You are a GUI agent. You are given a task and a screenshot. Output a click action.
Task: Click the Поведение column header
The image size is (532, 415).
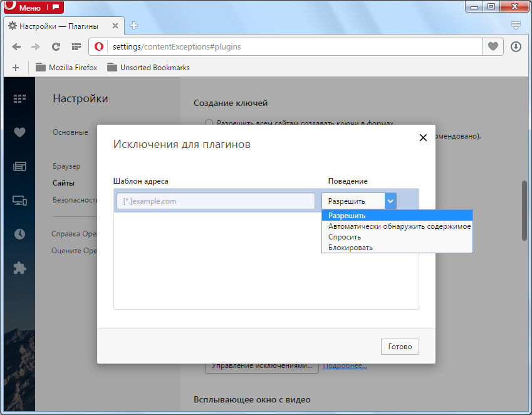pyautogui.click(x=348, y=181)
